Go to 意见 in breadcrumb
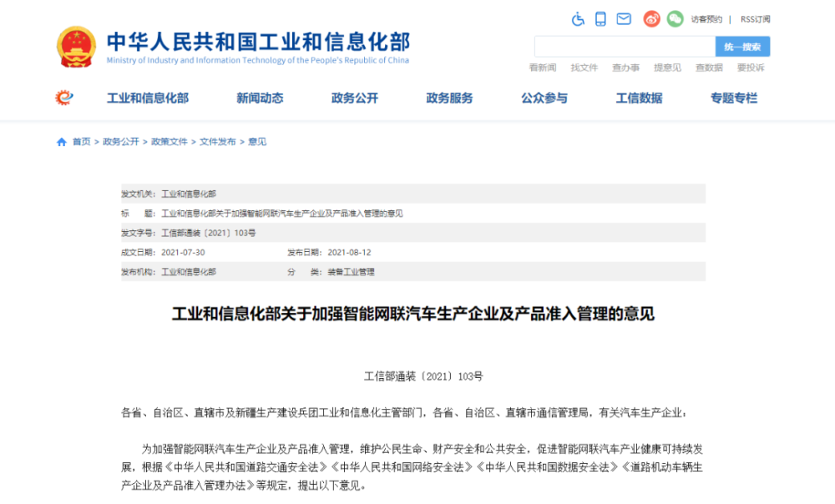 pos(257,142)
